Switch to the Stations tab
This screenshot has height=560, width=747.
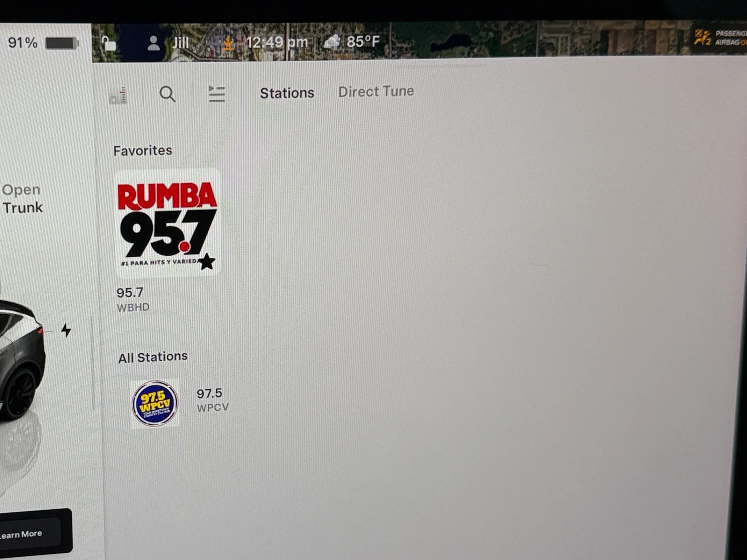click(287, 93)
